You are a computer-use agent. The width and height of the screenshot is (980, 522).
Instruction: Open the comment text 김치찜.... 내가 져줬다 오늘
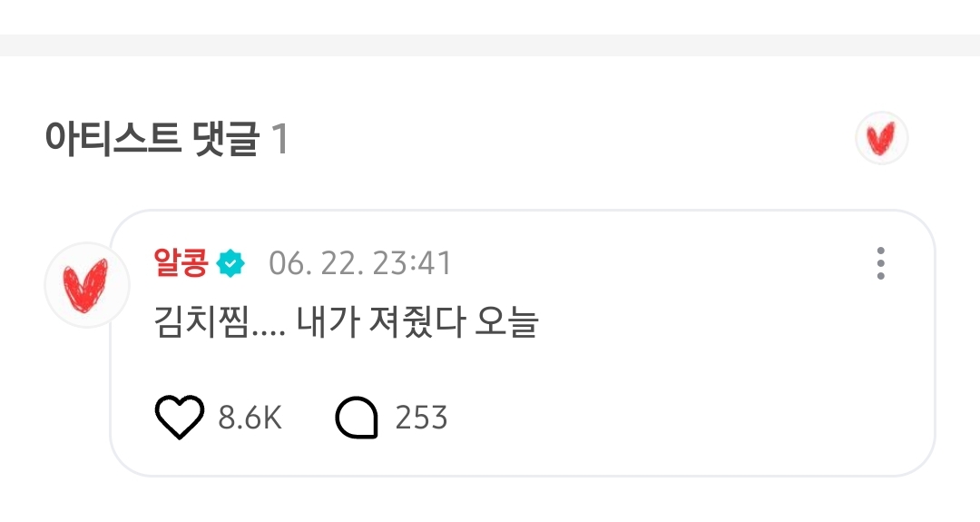[x=347, y=322]
